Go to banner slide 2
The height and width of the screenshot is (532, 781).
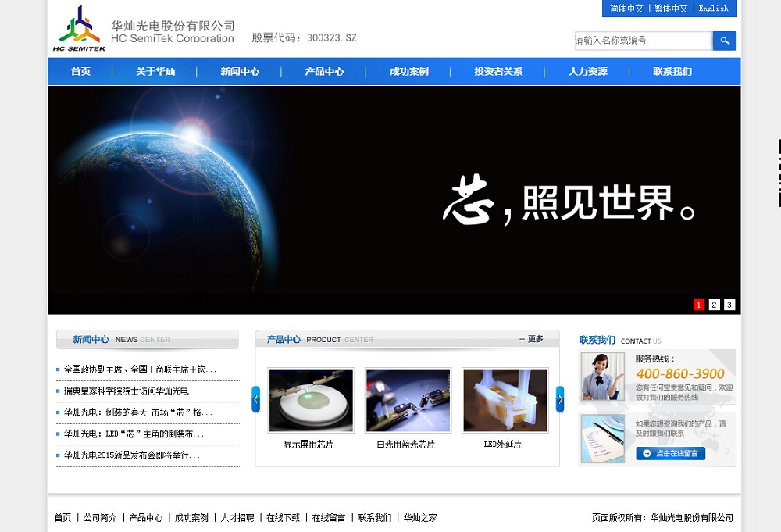715,305
